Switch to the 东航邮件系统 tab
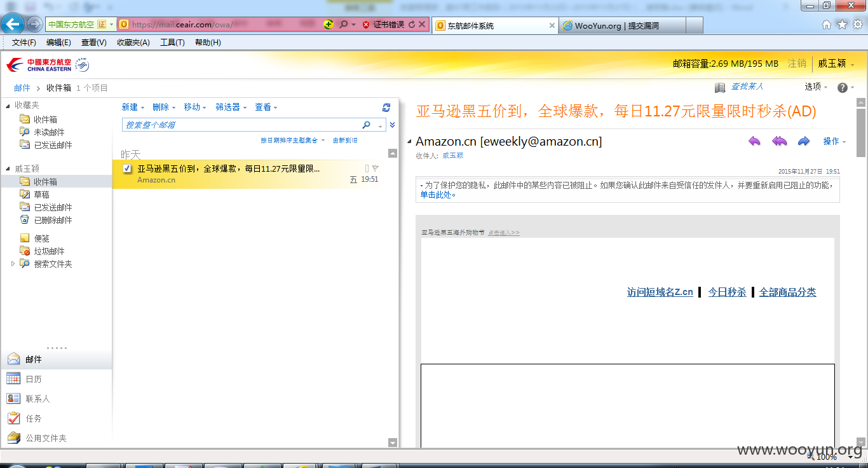This screenshot has height=468, width=868. click(496, 25)
